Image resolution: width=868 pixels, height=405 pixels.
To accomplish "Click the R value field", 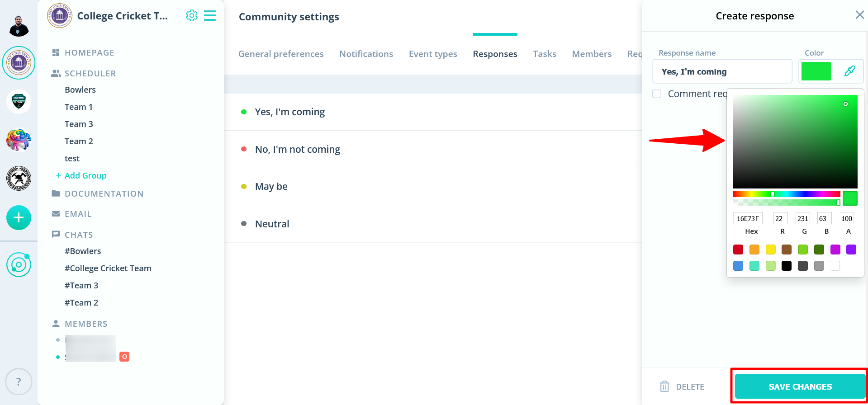I will tap(780, 218).
